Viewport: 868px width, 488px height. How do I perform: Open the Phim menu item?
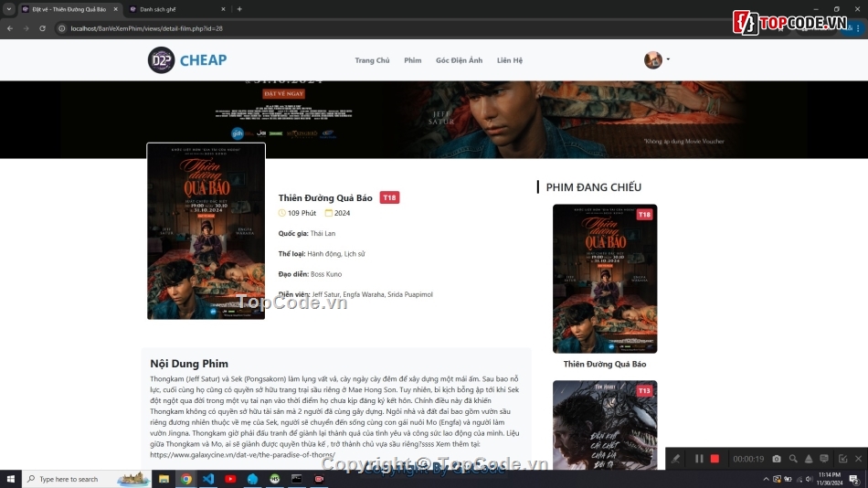point(412,60)
